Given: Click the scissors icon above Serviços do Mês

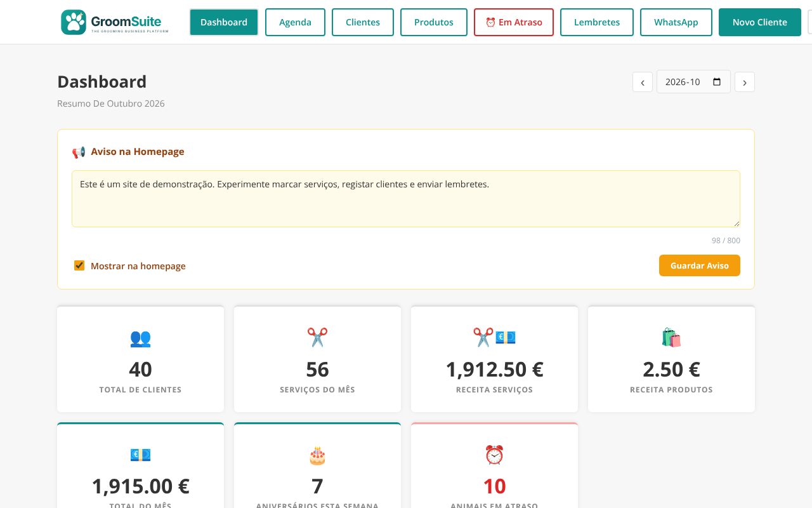Looking at the screenshot, I should click(317, 337).
